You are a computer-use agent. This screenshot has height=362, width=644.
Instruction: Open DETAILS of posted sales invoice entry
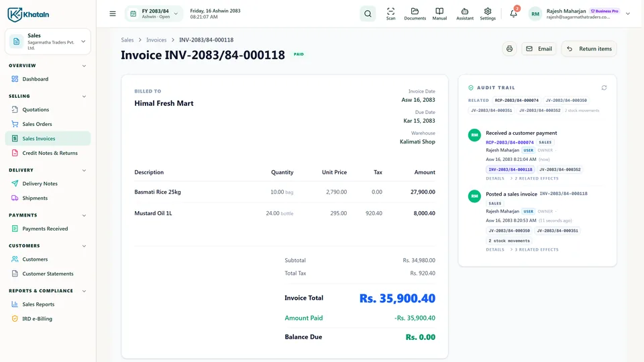(495, 249)
